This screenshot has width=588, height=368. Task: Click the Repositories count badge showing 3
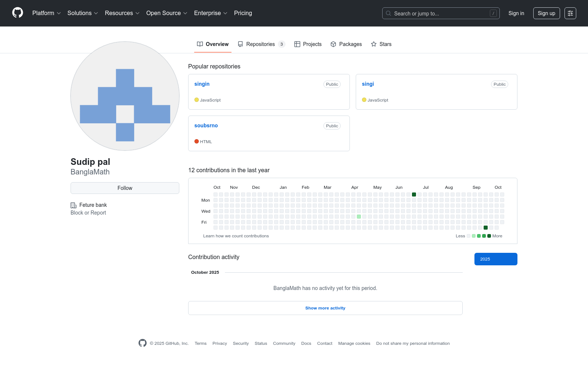tap(282, 44)
